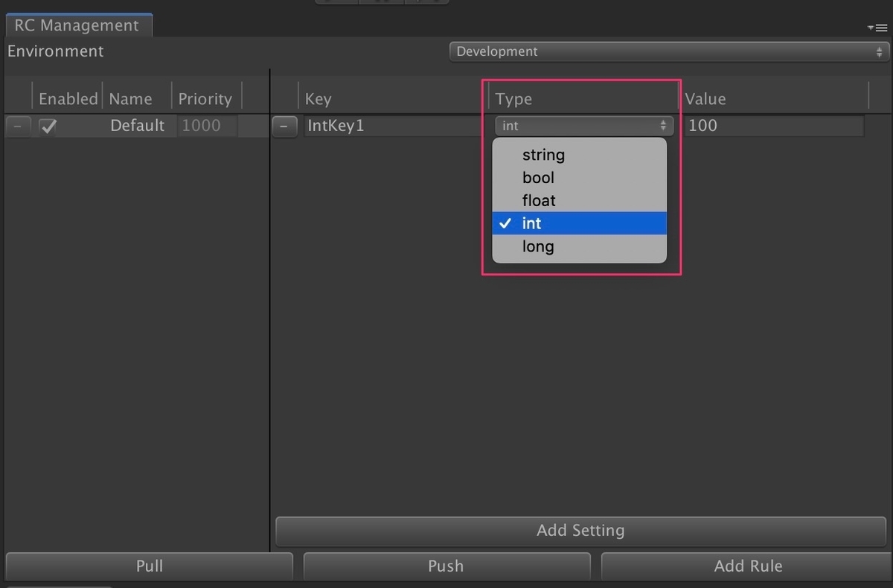Viewport: 893px width, 588px height.
Task: Toggle the Enabled checkbox for Default rule
Action: (x=48, y=126)
